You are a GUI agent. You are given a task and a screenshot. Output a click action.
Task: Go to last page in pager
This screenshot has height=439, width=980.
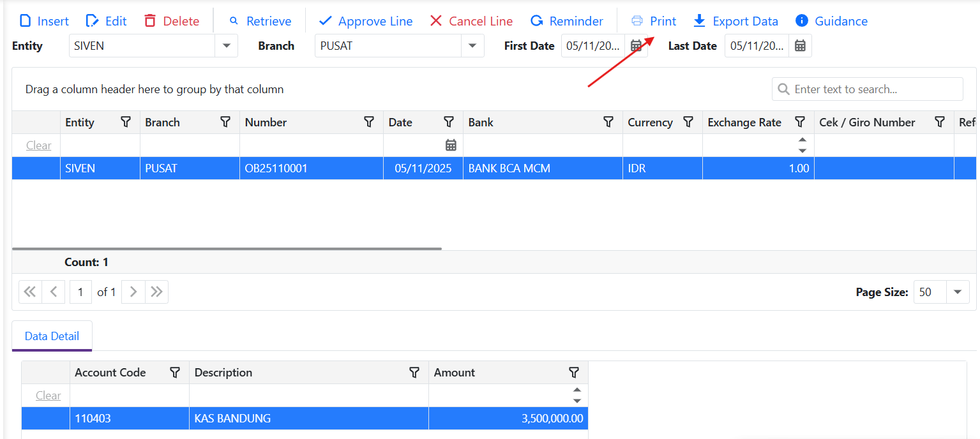156,292
